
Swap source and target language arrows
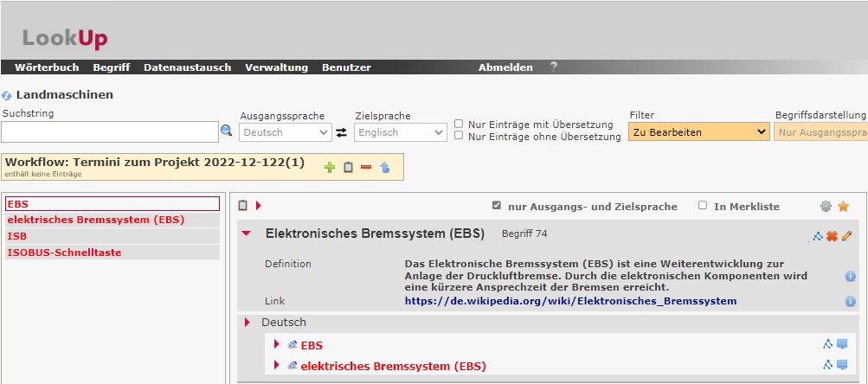coord(342,132)
